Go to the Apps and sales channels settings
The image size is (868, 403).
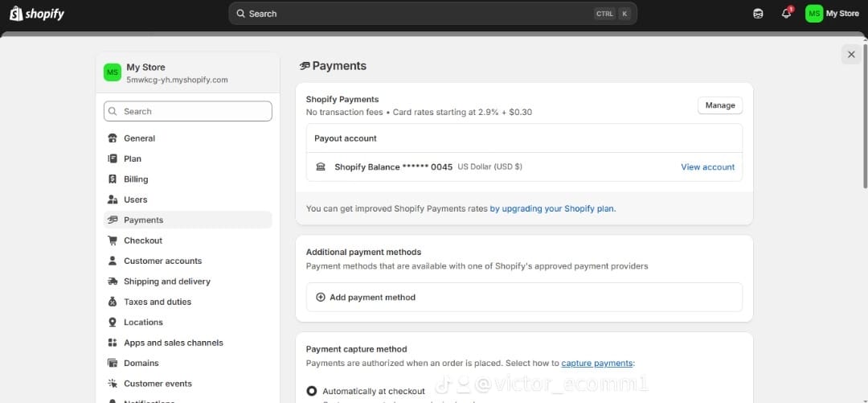[187, 343]
